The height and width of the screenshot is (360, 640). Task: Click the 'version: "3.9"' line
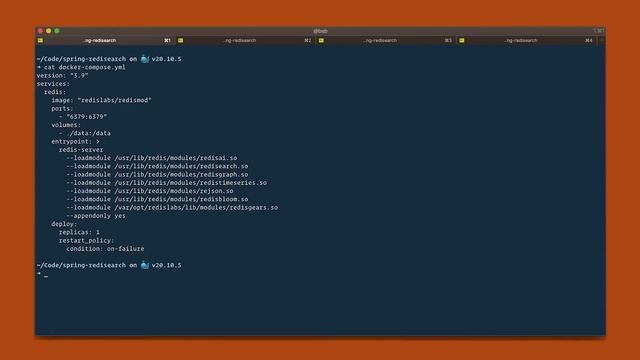[62, 76]
